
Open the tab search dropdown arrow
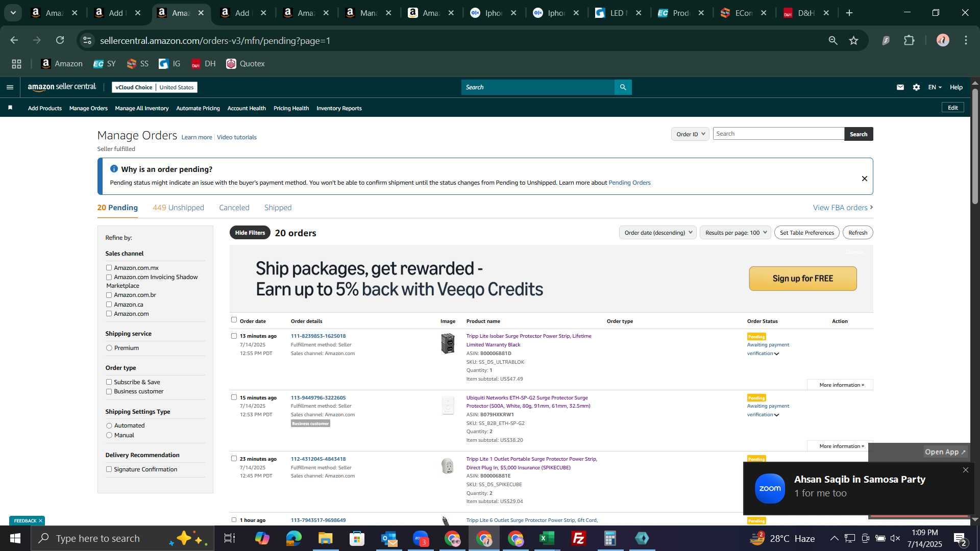pyautogui.click(x=13, y=13)
